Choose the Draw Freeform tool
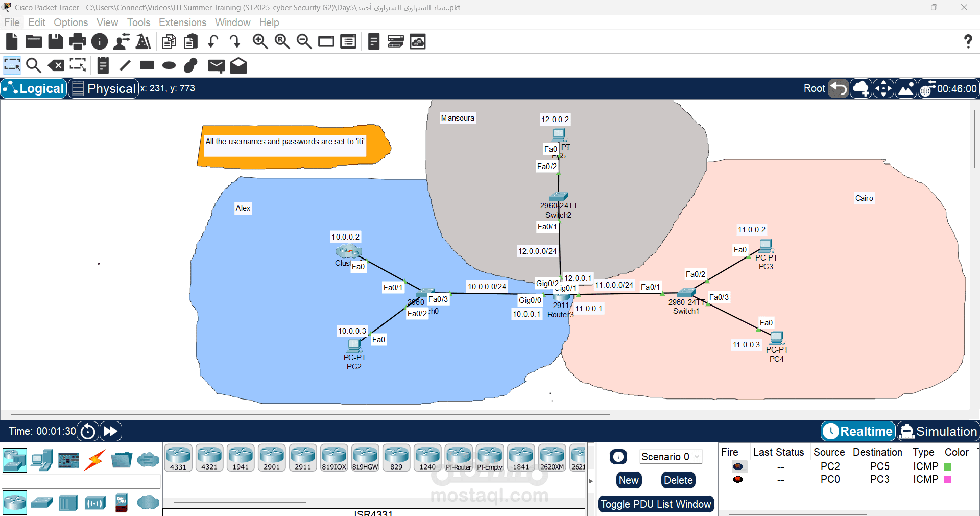 click(x=190, y=65)
